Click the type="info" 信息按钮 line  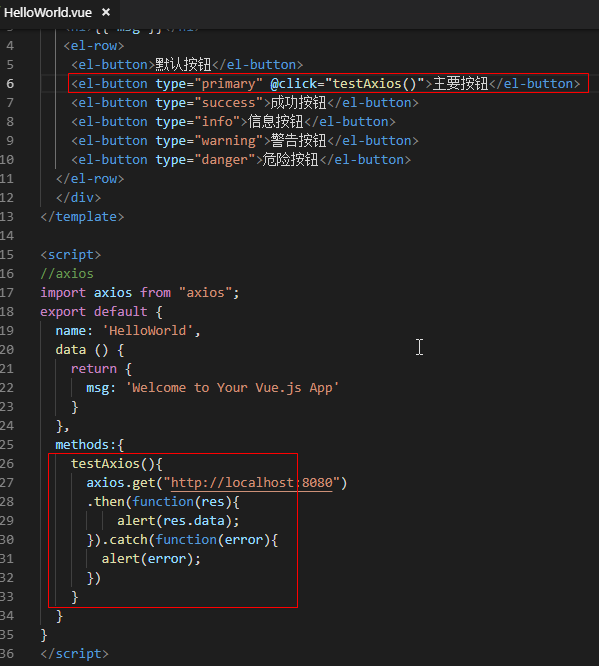click(x=233, y=122)
